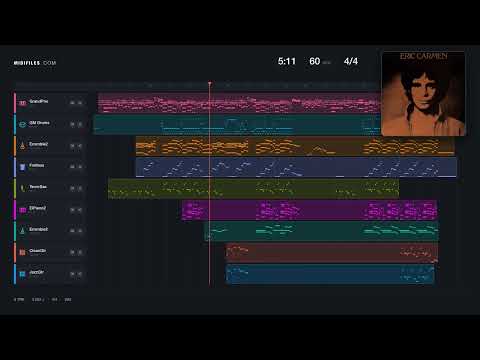Solo the Ensmble1 track

tap(80, 231)
